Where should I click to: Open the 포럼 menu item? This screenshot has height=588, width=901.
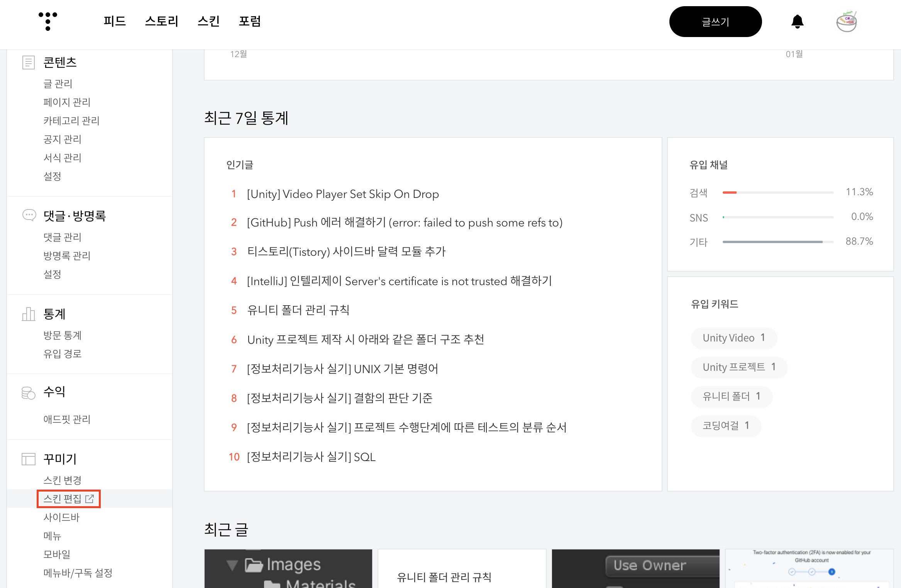[x=250, y=21]
